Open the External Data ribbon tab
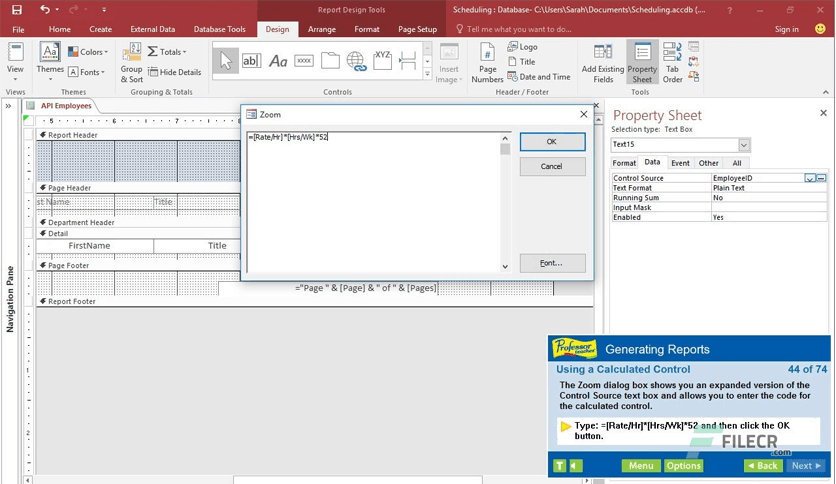The height and width of the screenshot is (484, 836). [x=152, y=29]
